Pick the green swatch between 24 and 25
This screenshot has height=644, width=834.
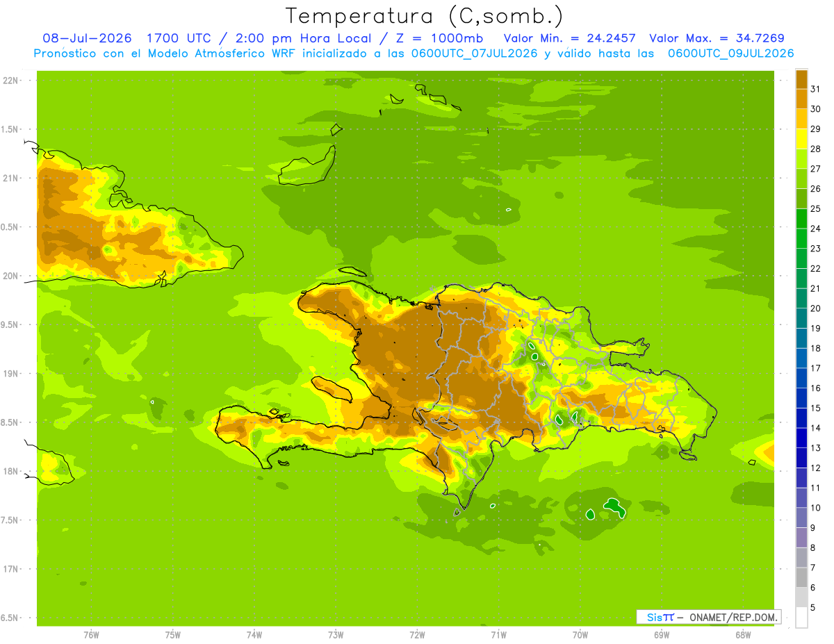coord(801,218)
